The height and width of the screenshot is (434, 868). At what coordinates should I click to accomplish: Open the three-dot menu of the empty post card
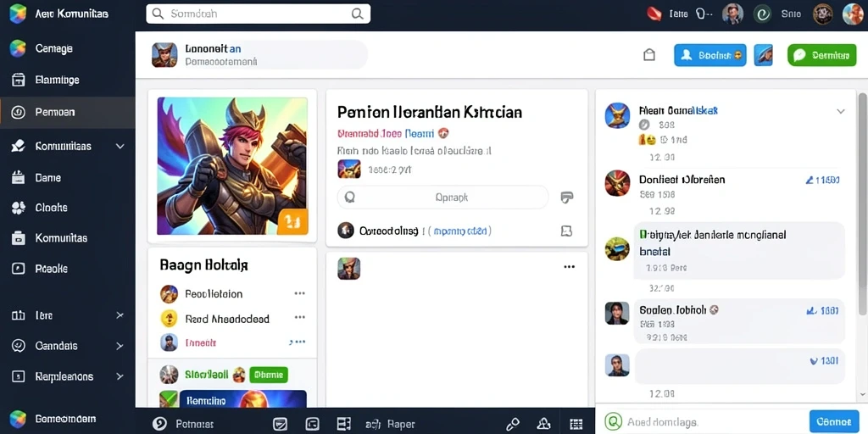(569, 267)
